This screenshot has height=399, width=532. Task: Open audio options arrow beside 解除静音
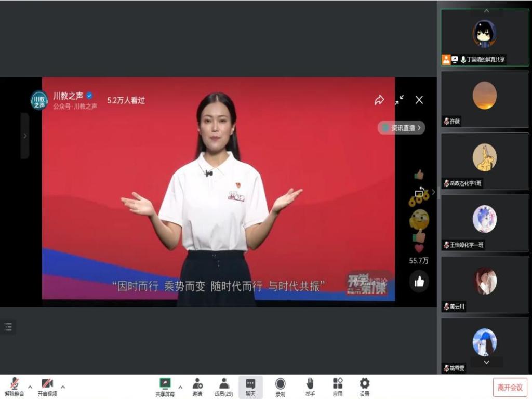30,387
